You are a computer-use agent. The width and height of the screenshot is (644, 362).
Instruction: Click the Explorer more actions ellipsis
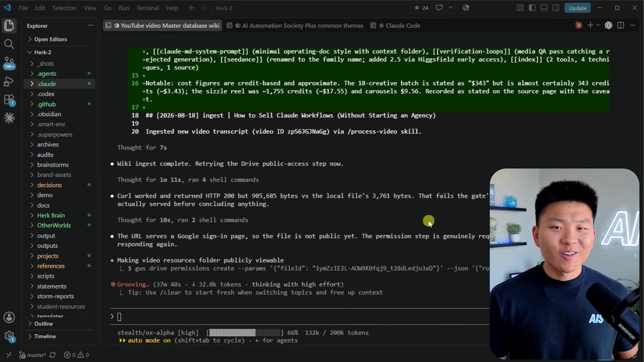[x=90, y=26]
